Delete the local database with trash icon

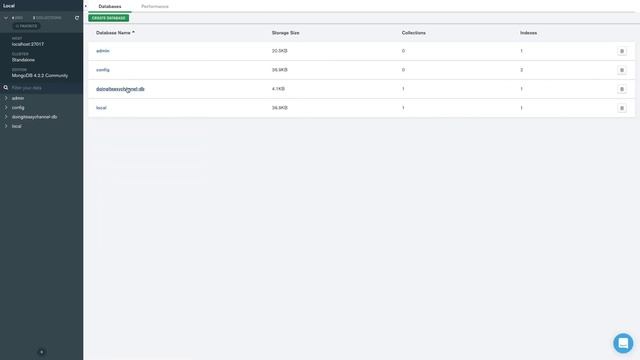click(x=622, y=108)
